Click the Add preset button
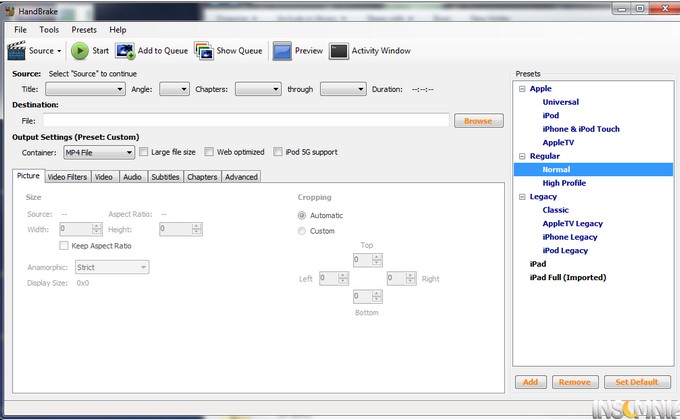 click(531, 382)
